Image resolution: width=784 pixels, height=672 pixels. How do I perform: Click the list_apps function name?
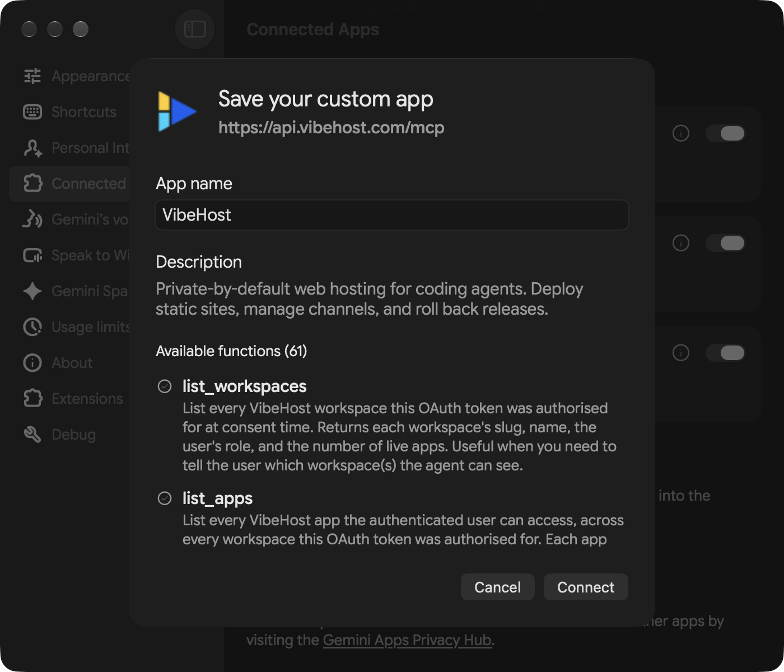coord(217,498)
